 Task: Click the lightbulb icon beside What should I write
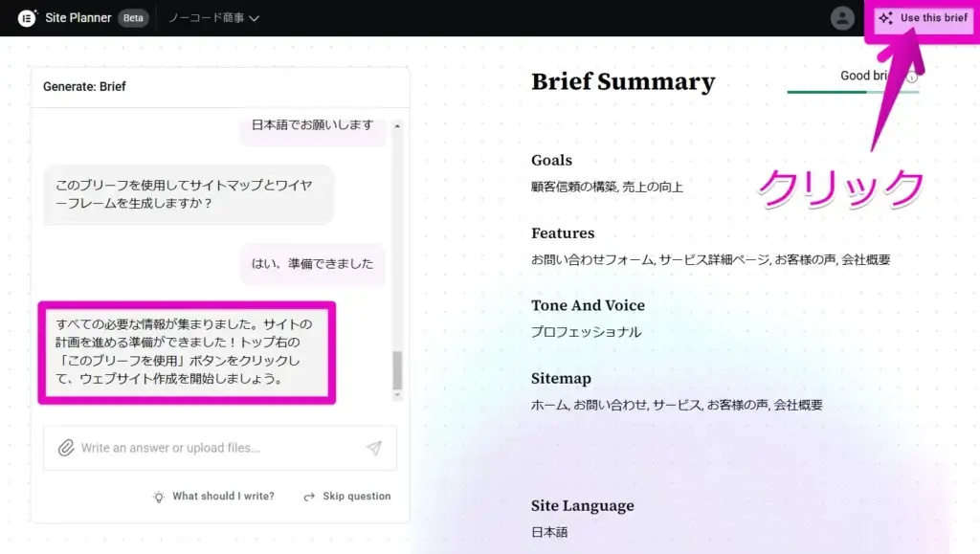[x=159, y=497]
